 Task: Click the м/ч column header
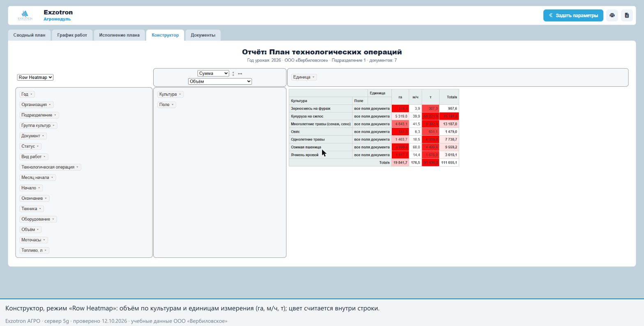coord(415,97)
